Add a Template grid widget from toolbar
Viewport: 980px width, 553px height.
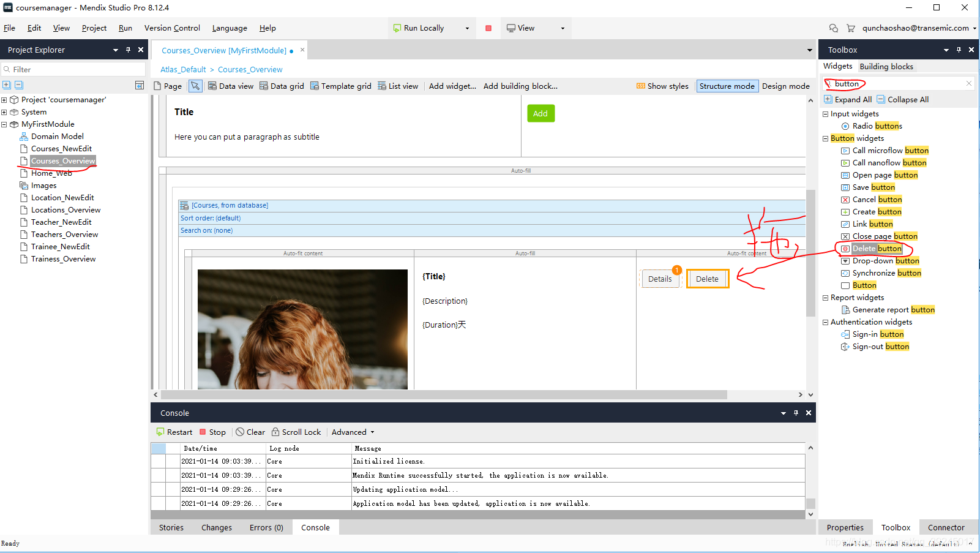pyautogui.click(x=341, y=86)
